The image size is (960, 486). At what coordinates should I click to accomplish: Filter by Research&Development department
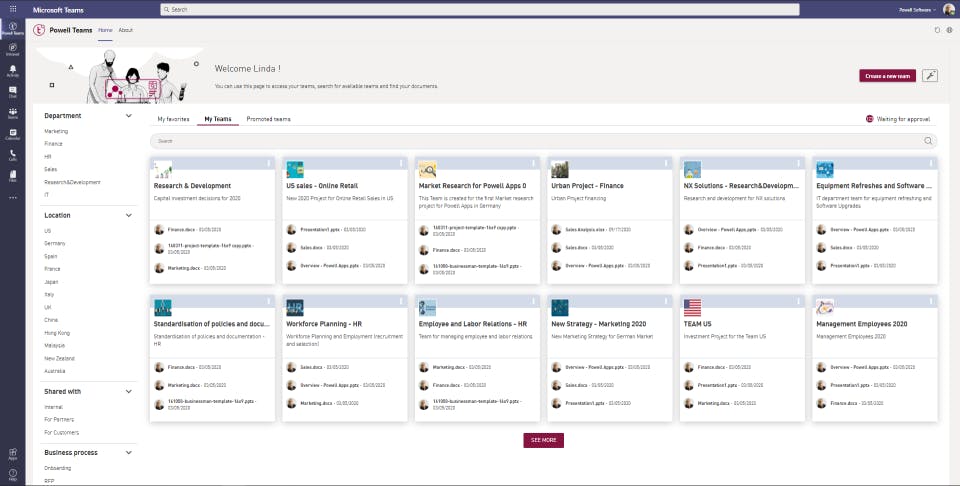[72, 182]
